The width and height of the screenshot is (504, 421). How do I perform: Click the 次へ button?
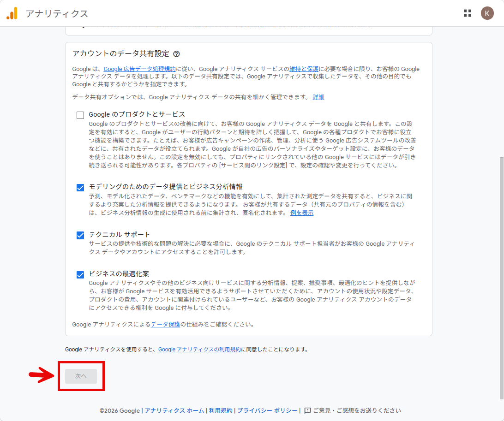81,376
